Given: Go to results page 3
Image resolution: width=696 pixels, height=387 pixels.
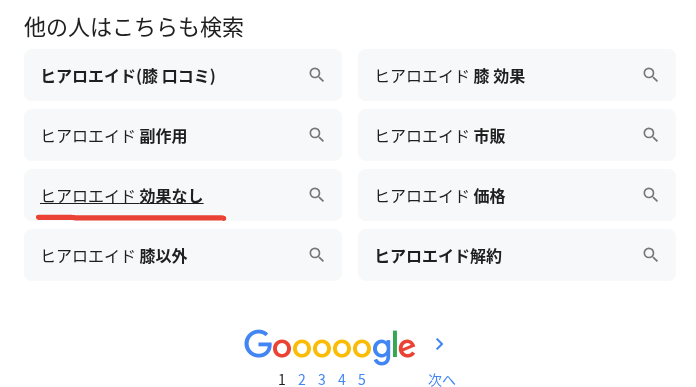Looking at the screenshot, I should click(322, 380).
